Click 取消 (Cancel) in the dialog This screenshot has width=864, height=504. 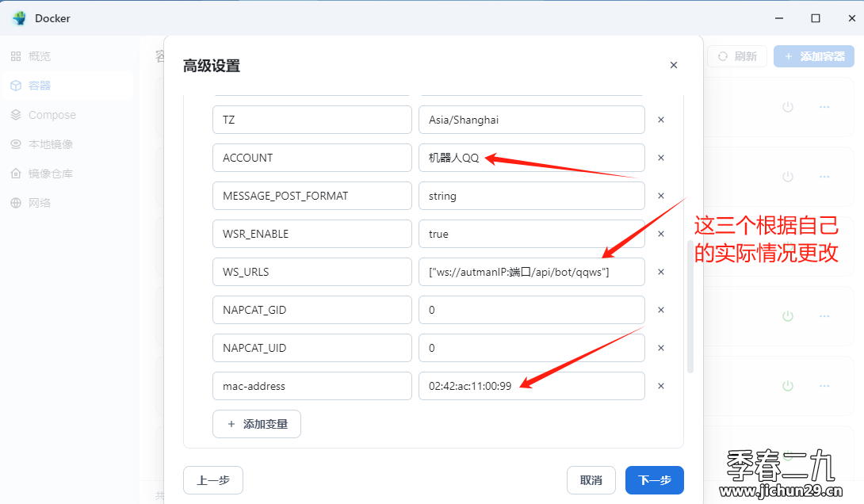click(591, 480)
